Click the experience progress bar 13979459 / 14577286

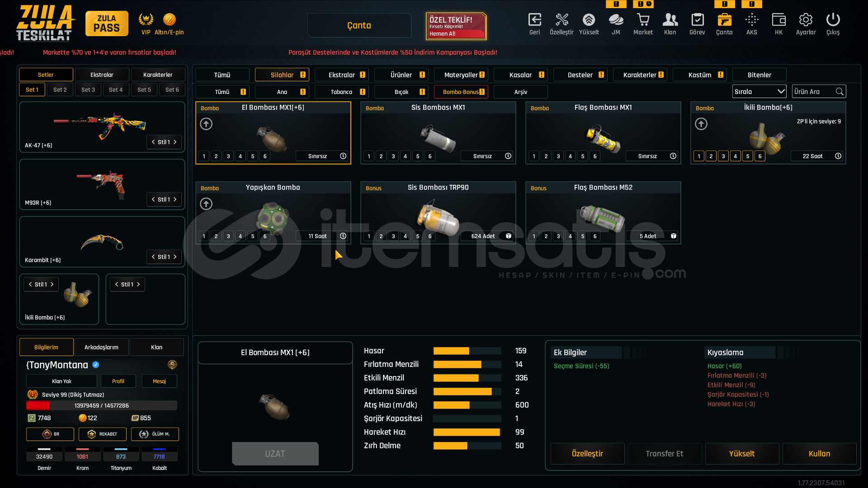pos(102,405)
